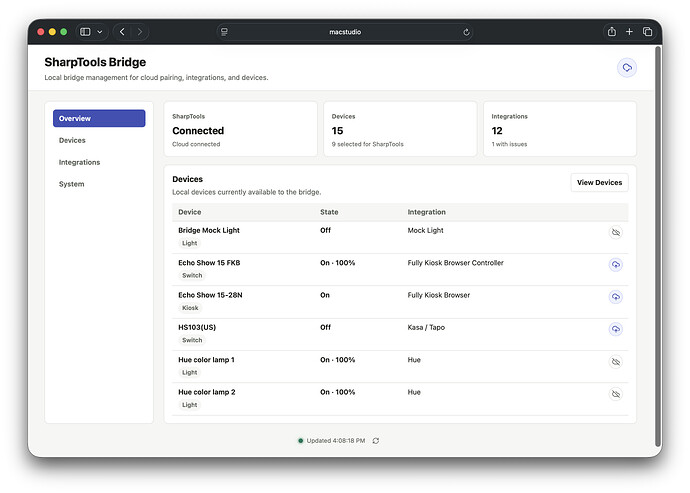Show Safari tab overview
The image size is (690, 493).
647,32
